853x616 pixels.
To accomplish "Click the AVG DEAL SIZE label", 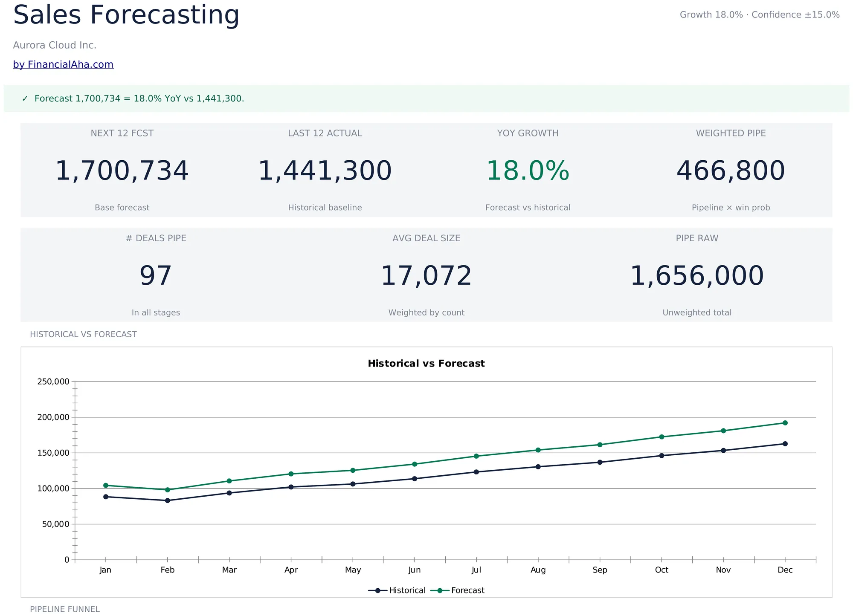I will click(x=426, y=238).
